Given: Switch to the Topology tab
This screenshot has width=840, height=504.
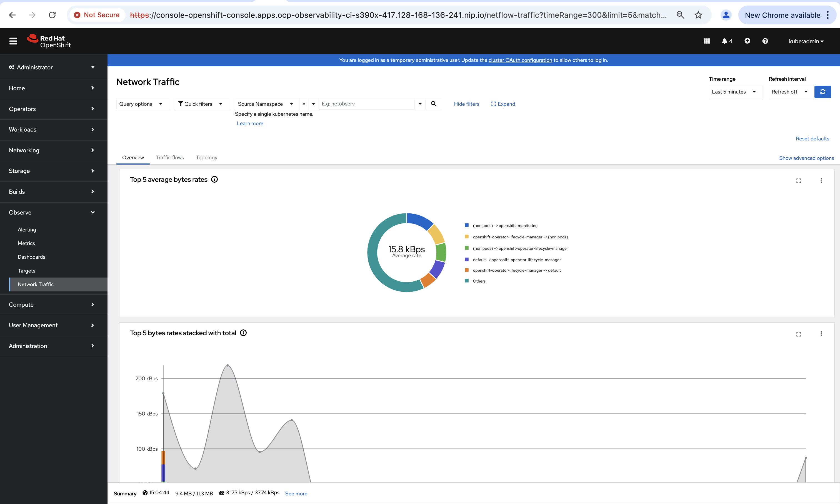Looking at the screenshot, I should pyautogui.click(x=206, y=158).
